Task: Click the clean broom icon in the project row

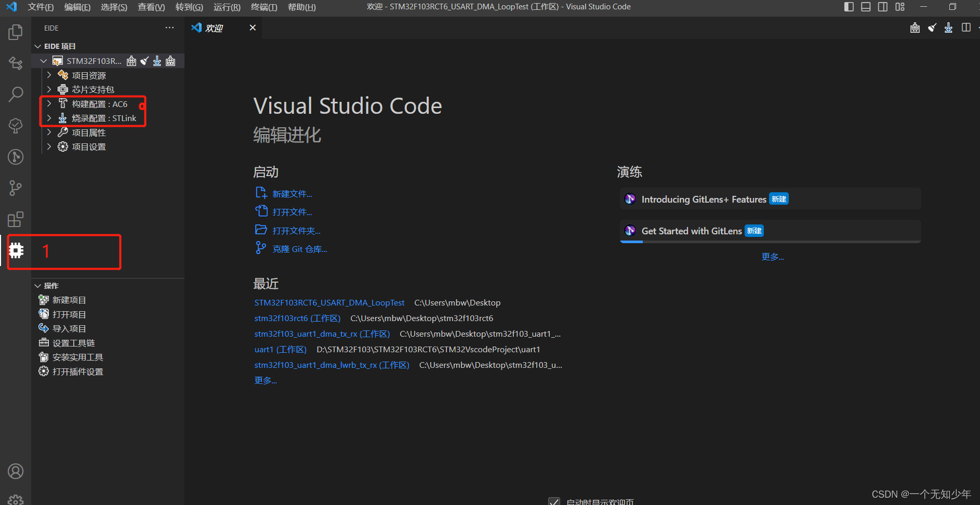Action: tap(144, 61)
